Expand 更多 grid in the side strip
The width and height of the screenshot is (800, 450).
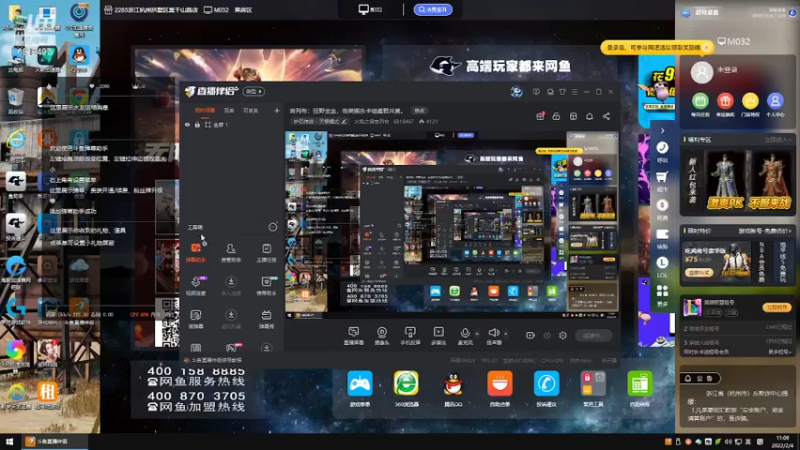pyautogui.click(x=662, y=295)
